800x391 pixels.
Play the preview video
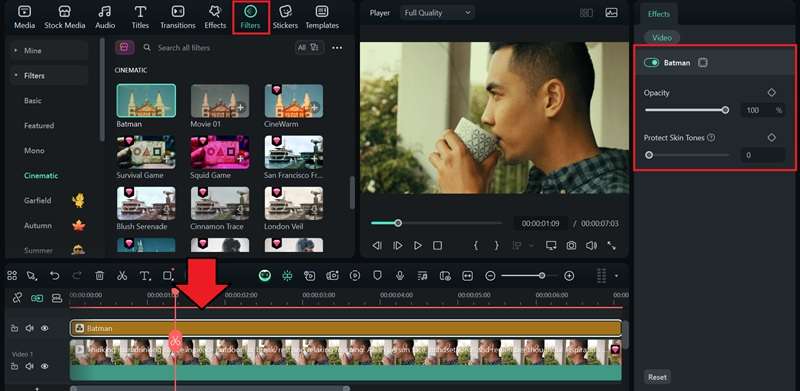(x=418, y=246)
